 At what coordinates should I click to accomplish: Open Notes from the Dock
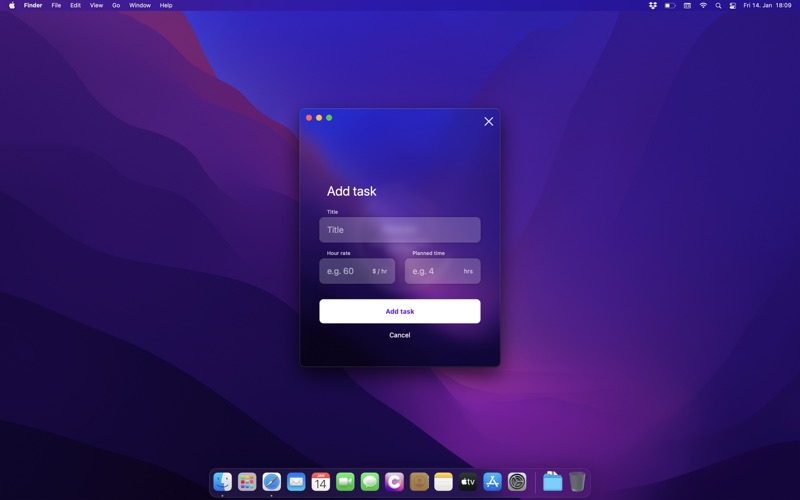coord(443,482)
